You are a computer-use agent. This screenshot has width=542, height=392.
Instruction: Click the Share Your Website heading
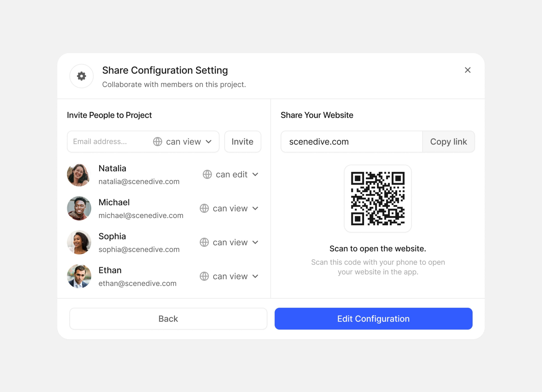[x=317, y=115]
